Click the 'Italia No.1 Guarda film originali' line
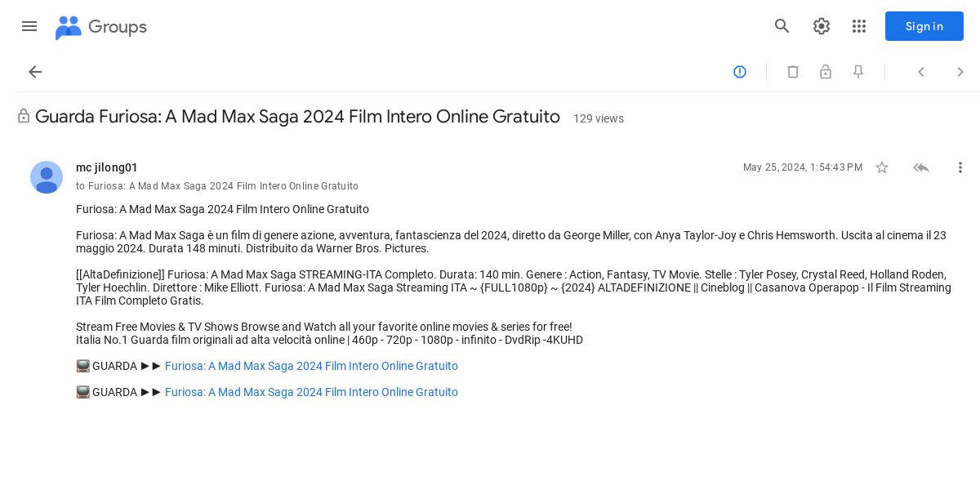 tap(329, 340)
